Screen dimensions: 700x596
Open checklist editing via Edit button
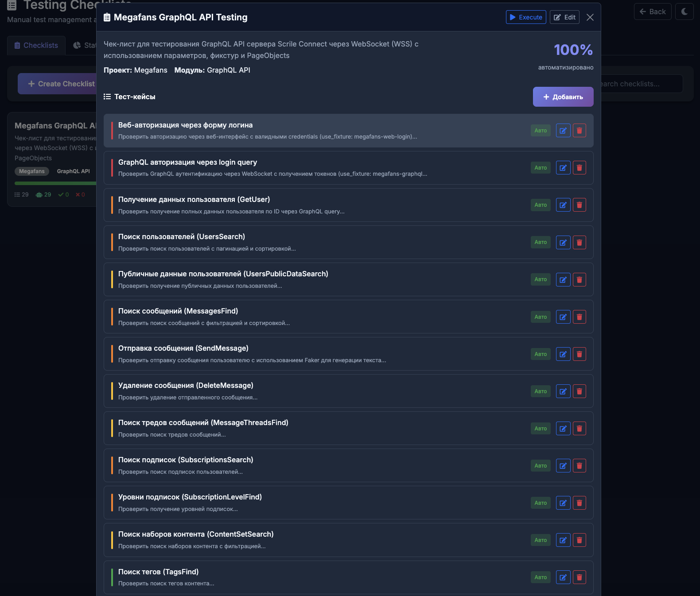[564, 17]
